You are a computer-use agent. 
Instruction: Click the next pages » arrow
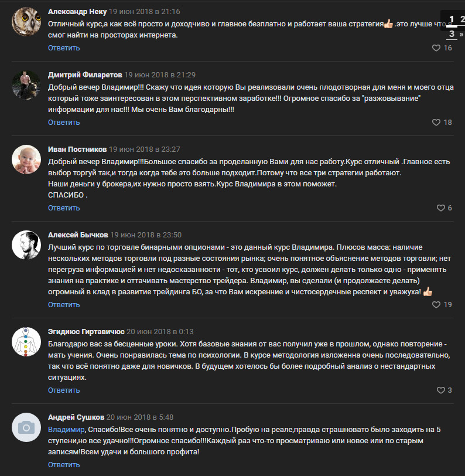[x=461, y=34]
